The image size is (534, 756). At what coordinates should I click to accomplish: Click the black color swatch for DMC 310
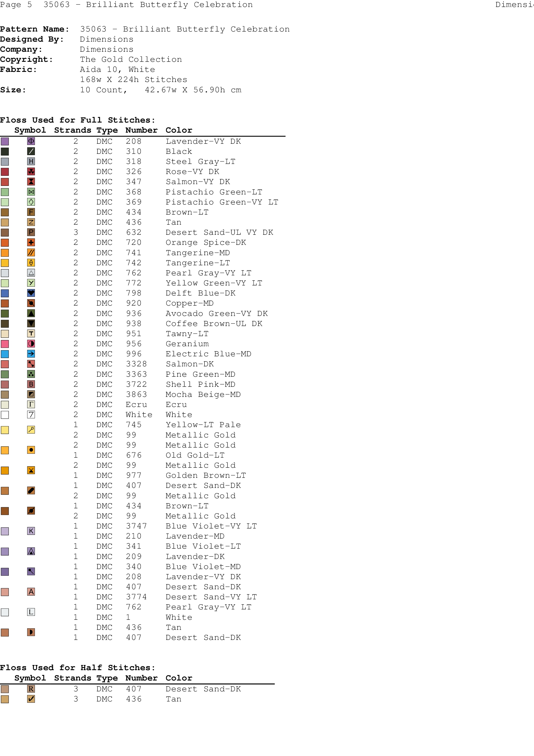point(5,152)
